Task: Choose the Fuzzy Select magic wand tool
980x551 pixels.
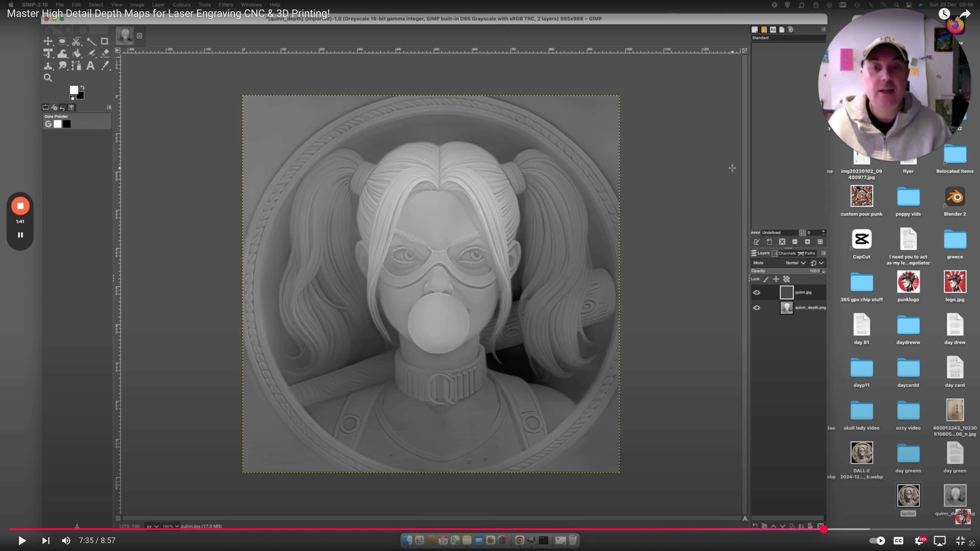Action: (x=91, y=41)
